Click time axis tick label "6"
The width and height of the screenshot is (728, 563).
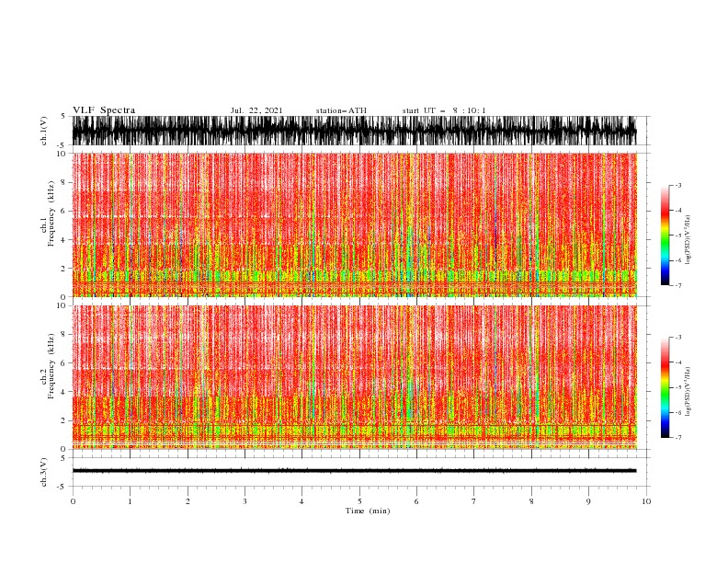pyautogui.click(x=416, y=501)
